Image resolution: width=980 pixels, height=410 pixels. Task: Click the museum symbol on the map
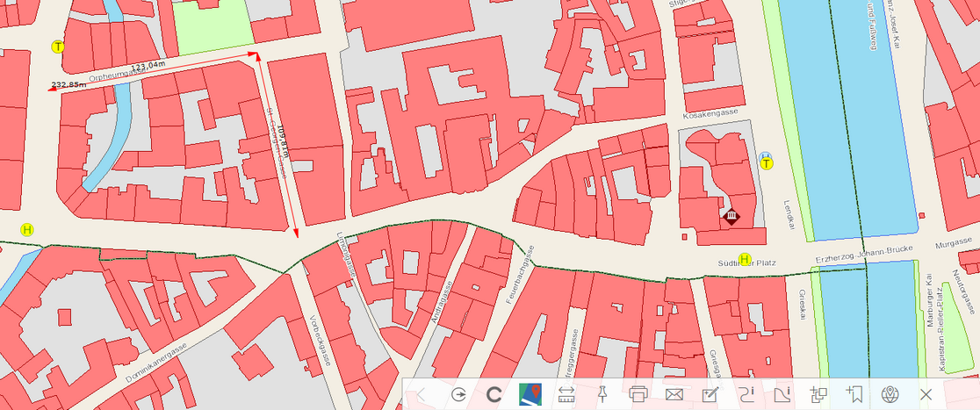pyautogui.click(x=730, y=217)
